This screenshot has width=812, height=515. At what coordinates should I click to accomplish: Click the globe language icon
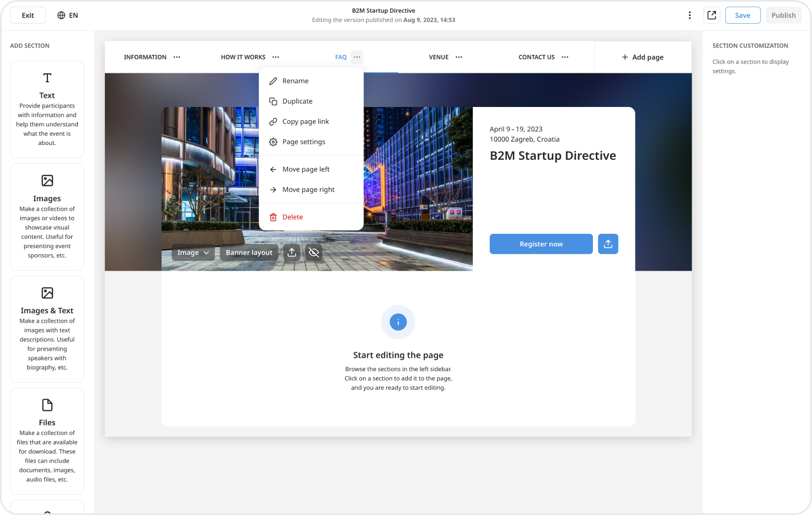tap(61, 15)
